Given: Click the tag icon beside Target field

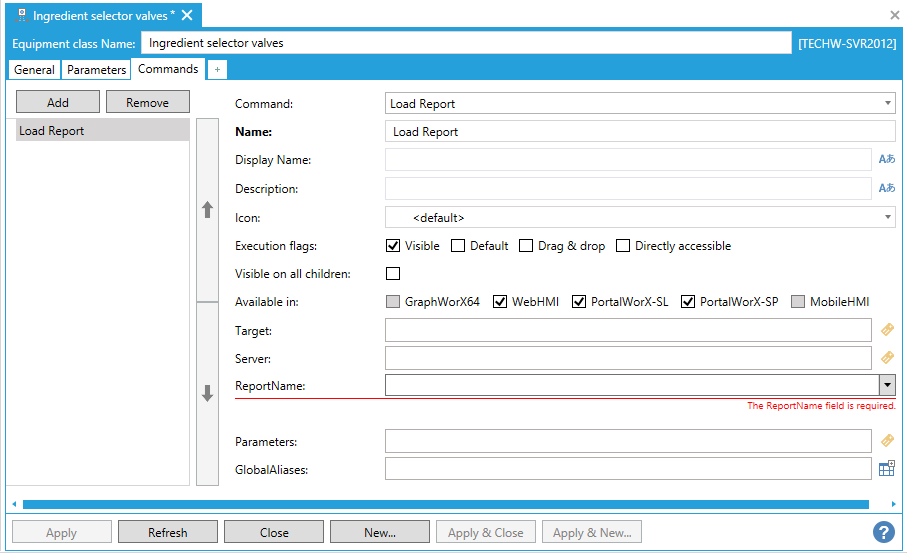Looking at the screenshot, I should (886, 329).
